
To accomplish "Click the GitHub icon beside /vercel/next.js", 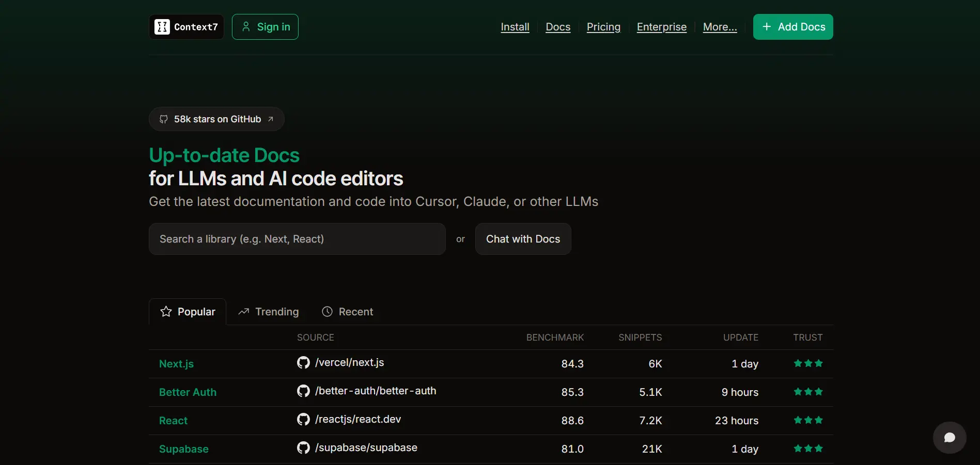I will coord(303,363).
